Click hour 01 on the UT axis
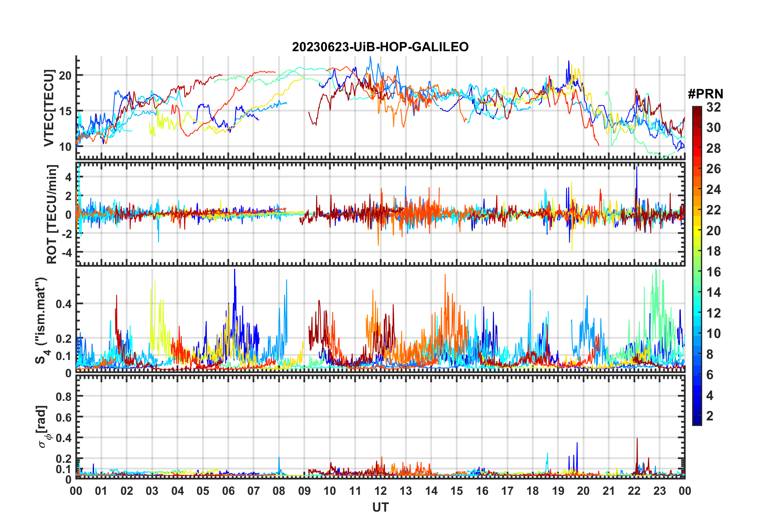 [x=101, y=491]
